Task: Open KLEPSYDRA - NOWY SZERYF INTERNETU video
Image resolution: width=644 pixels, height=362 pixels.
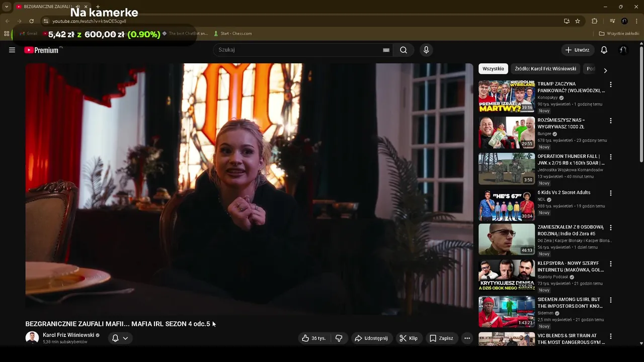Action: [x=571, y=266]
